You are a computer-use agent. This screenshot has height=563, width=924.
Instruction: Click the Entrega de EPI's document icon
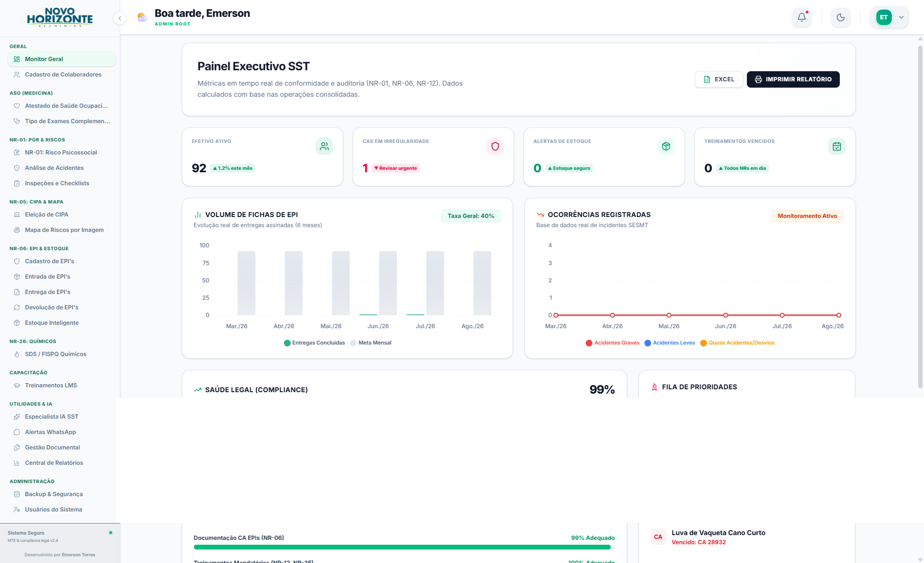click(x=17, y=292)
